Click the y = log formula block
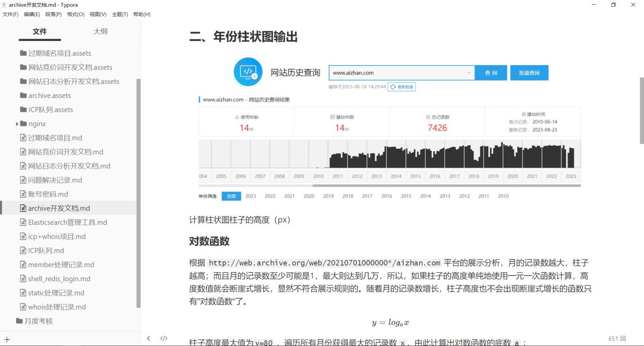This screenshot has height=346, width=644. coord(390,323)
